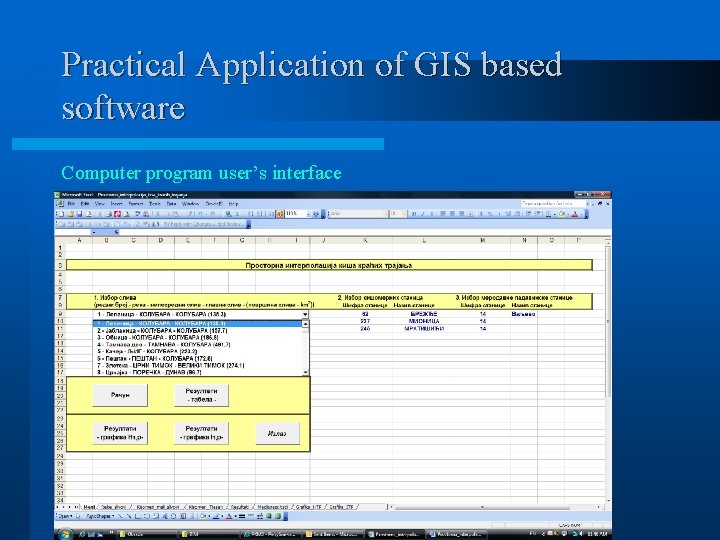Click the Currency style icon

(481, 214)
